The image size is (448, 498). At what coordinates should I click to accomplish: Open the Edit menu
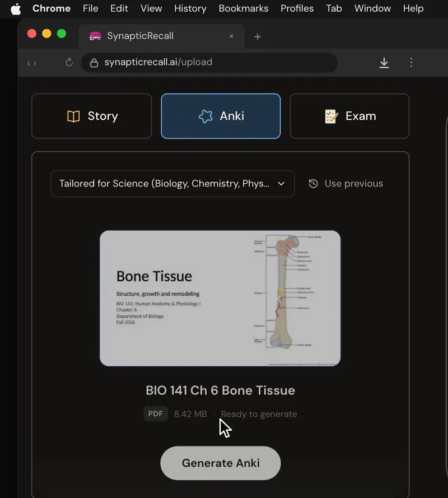click(x=119, y=8)
